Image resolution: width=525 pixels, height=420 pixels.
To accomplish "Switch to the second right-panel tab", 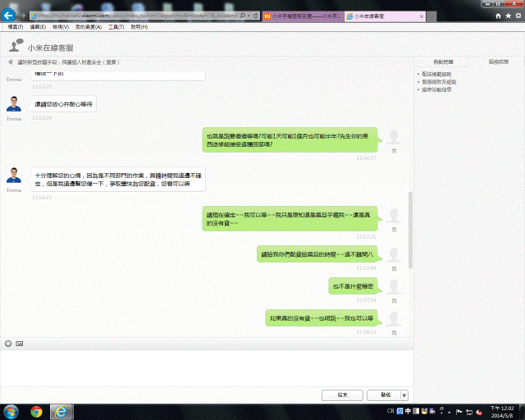I will pos(498,62).
